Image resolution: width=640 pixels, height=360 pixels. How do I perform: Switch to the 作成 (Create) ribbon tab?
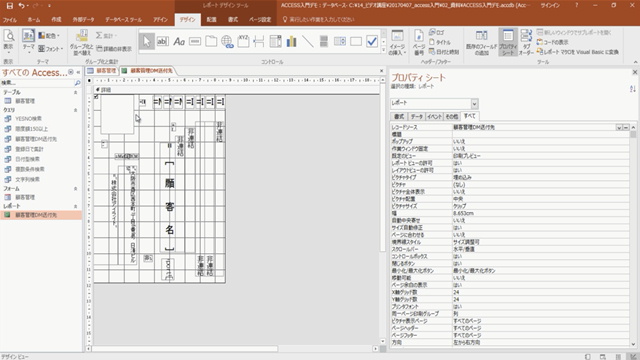pos(56,20)
